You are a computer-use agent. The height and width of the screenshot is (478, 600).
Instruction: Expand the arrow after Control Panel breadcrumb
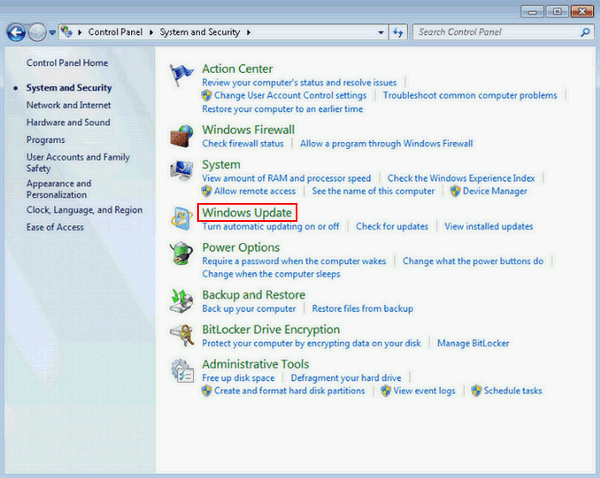151,33
